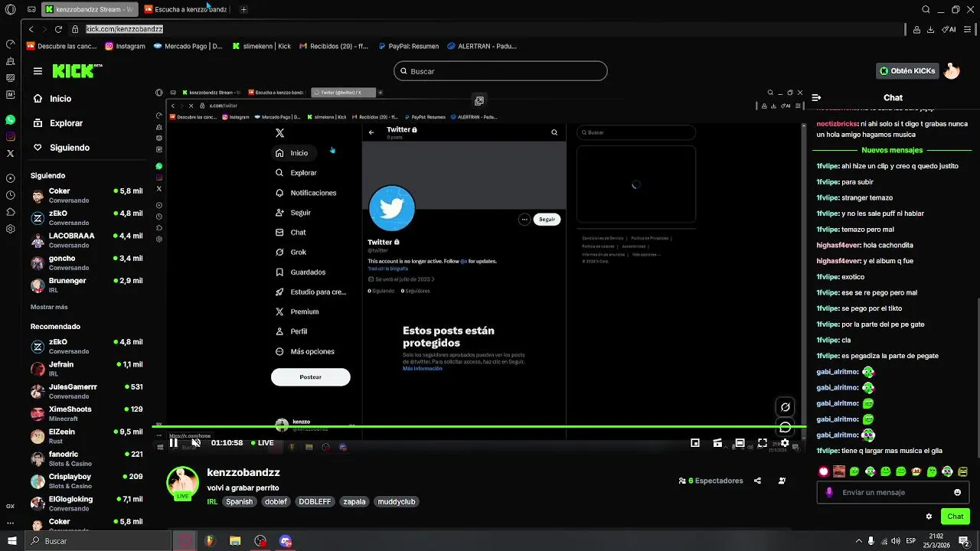Viewport: 980px width, 551px height.
Task: Enter fullscreen on the stream player
Action: point(763,442)
